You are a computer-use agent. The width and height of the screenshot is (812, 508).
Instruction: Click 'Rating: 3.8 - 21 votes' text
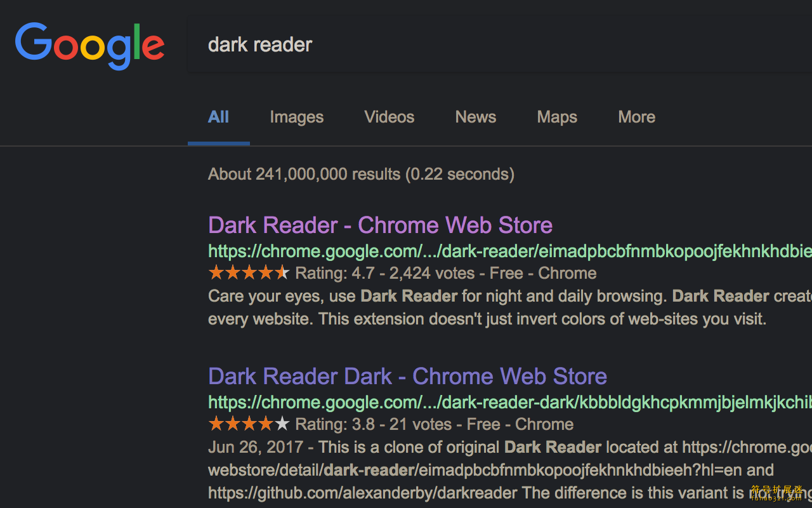[374, 425]
